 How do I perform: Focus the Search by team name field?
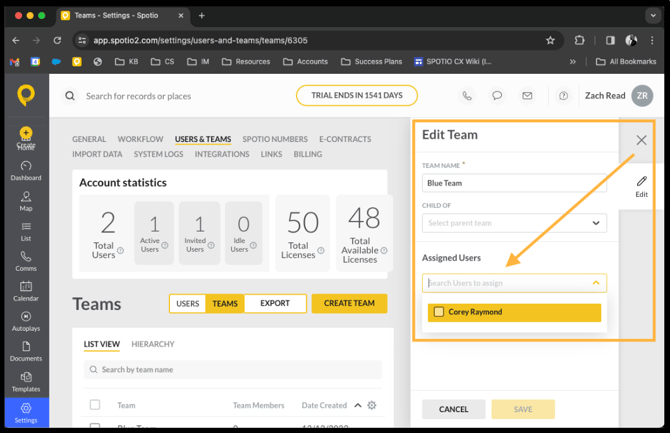(x=233, y=370)
